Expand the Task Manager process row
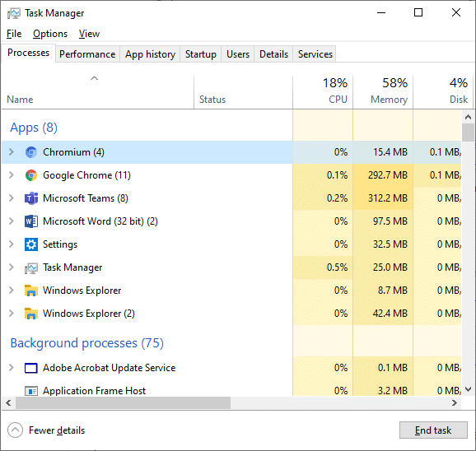 pos(12,267)
